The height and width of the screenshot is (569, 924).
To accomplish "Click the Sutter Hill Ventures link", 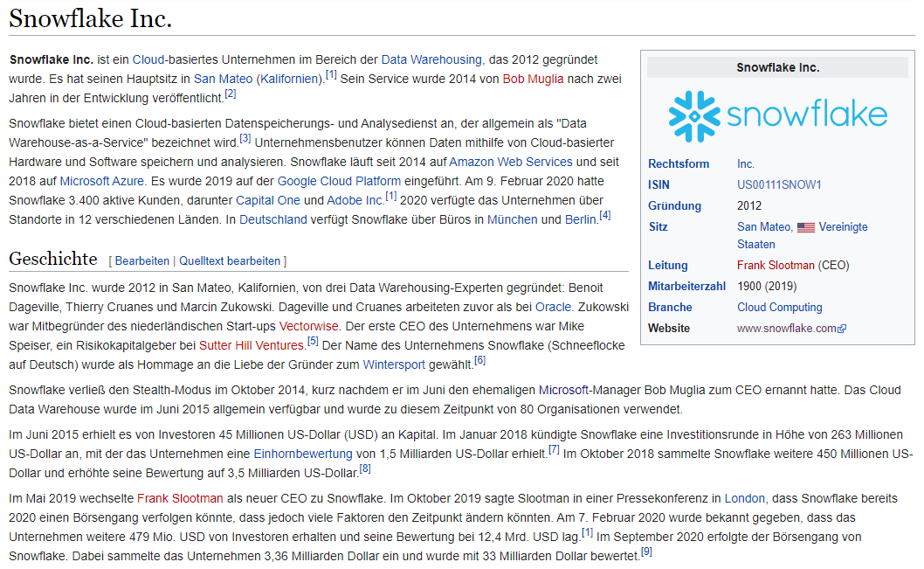I will pos(252,345).
